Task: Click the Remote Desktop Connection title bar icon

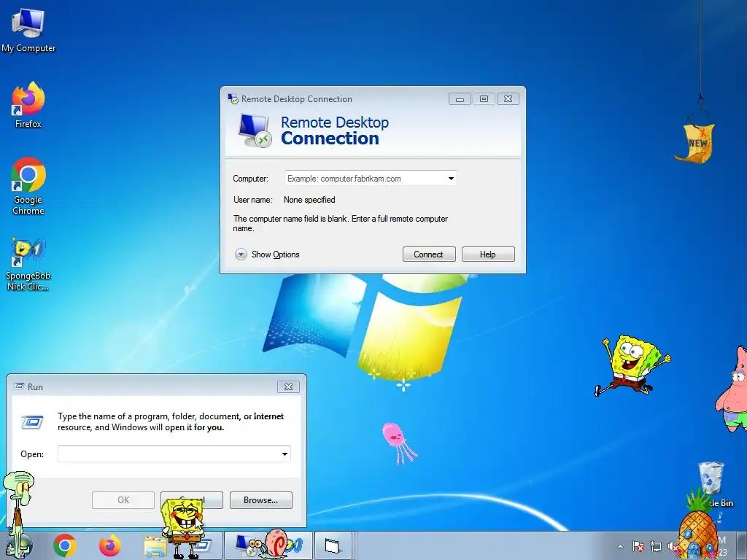Action: click(233, 99)
